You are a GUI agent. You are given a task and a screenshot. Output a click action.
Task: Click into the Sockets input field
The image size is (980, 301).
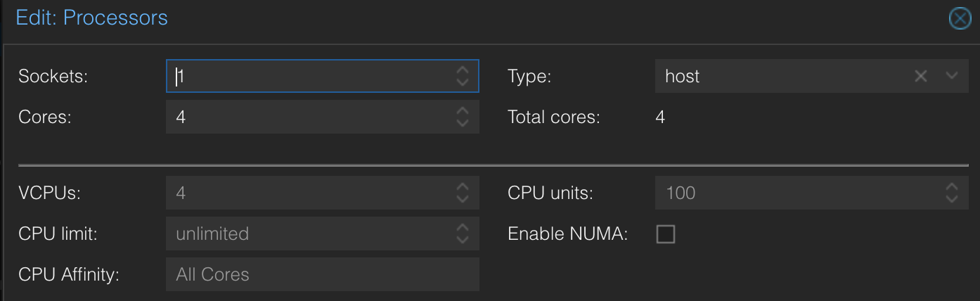pos(309,76)
